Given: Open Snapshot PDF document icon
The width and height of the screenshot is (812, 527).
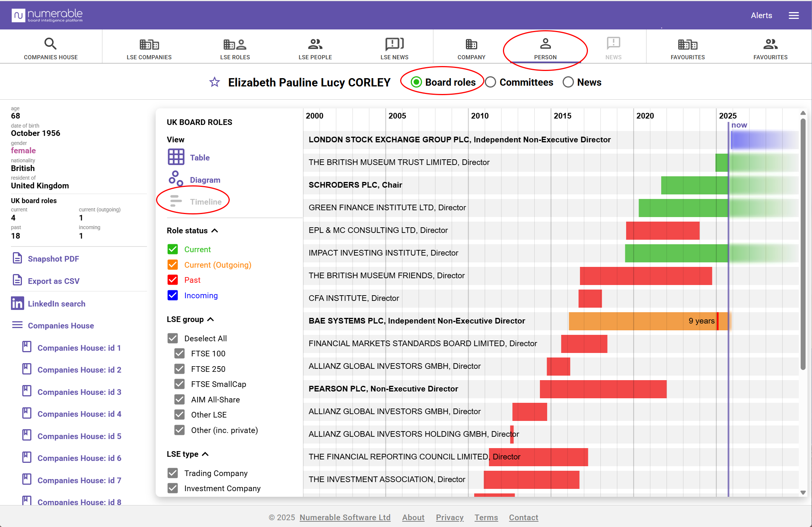Looking at the screenshot, I should pos(17,259).
